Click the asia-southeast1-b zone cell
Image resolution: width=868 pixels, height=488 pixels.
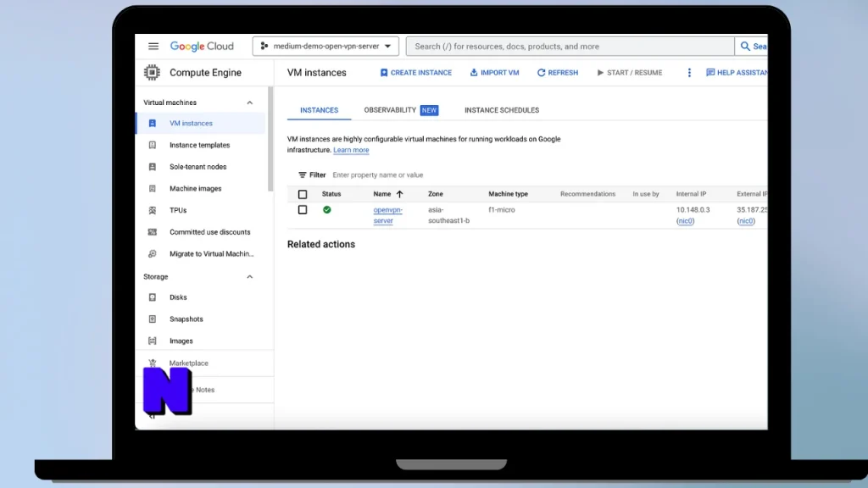(449, 215)
